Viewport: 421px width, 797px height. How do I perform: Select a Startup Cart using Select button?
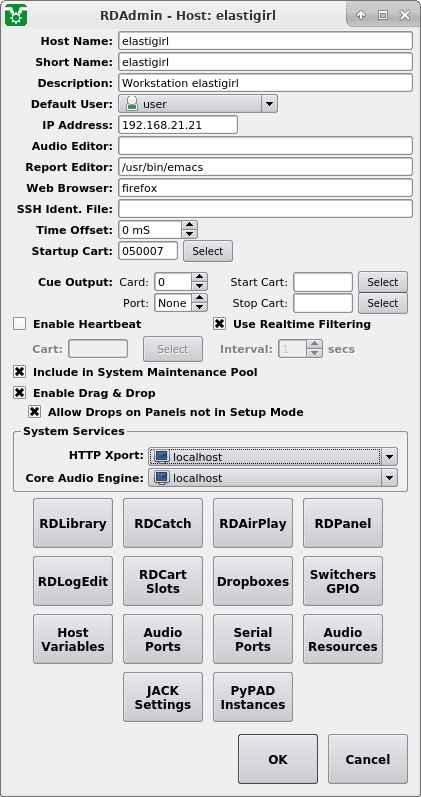pyautogui.click(x=207, y=251)
